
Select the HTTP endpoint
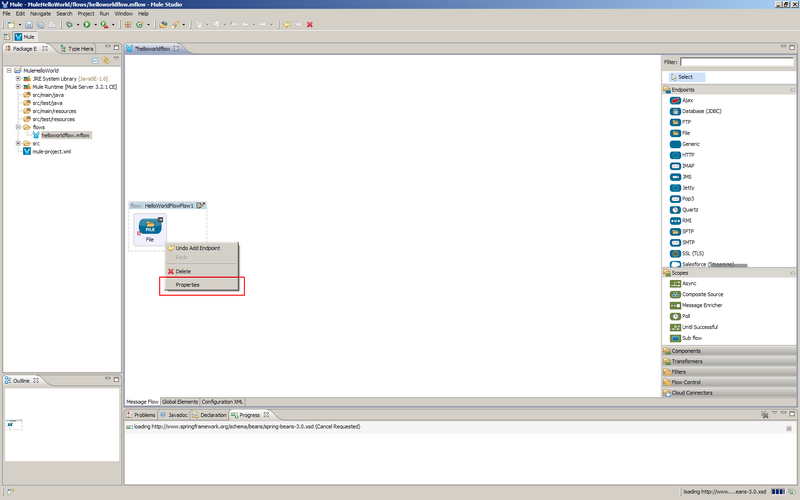pyautogui.click(x=682, y=155)
